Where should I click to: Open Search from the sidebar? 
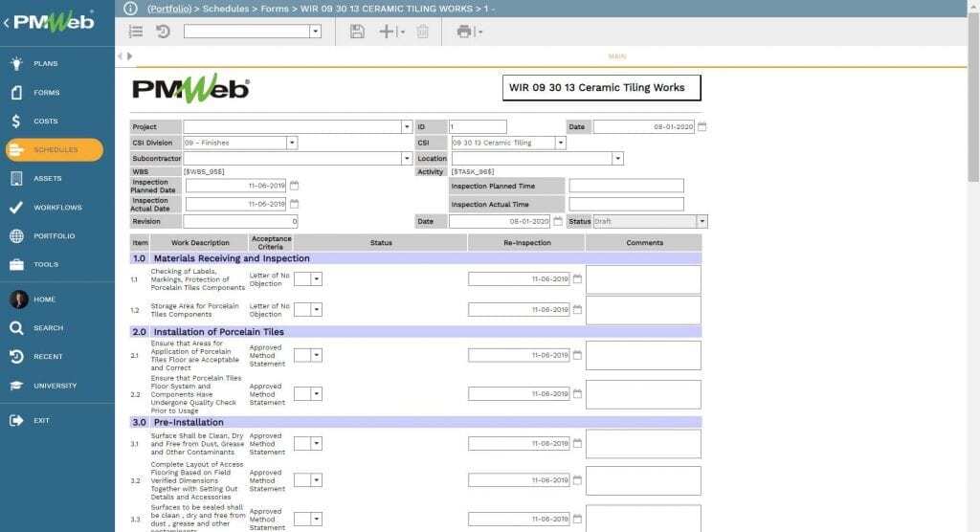pyautogui.click(x=48, y=327)
